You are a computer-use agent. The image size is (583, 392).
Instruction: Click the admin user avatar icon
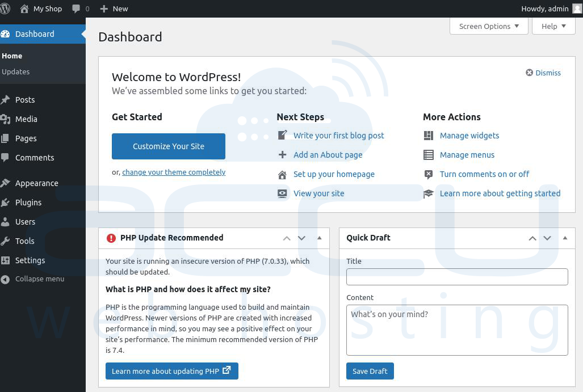[x=577, y=9]
